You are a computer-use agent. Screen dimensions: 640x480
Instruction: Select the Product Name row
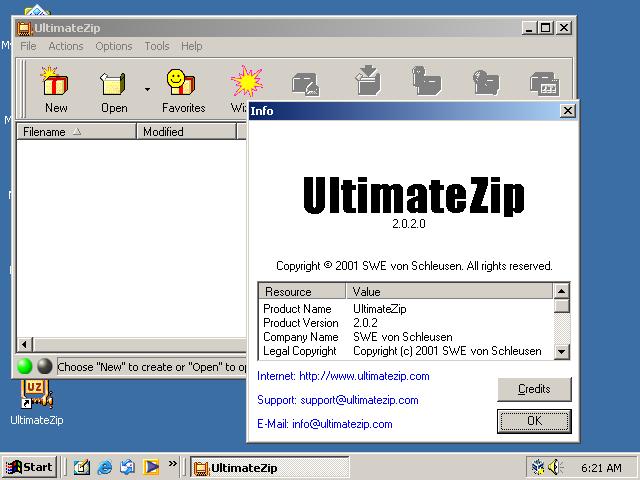[x=406, y=309]
